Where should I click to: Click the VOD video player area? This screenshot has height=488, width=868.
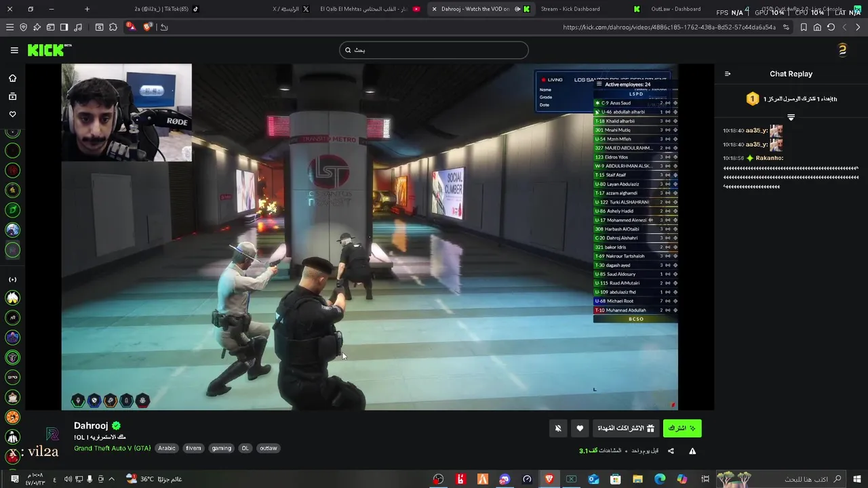(x=370, y=237)
